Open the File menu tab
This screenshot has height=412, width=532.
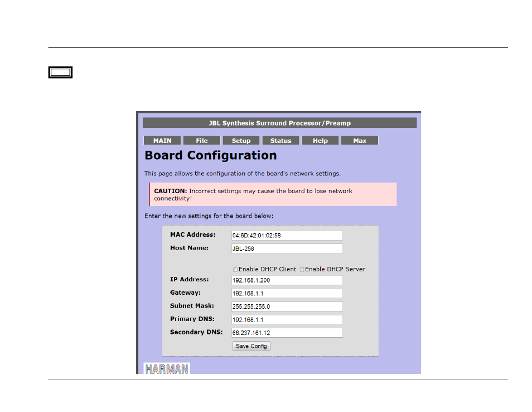[x=201, y=141]
